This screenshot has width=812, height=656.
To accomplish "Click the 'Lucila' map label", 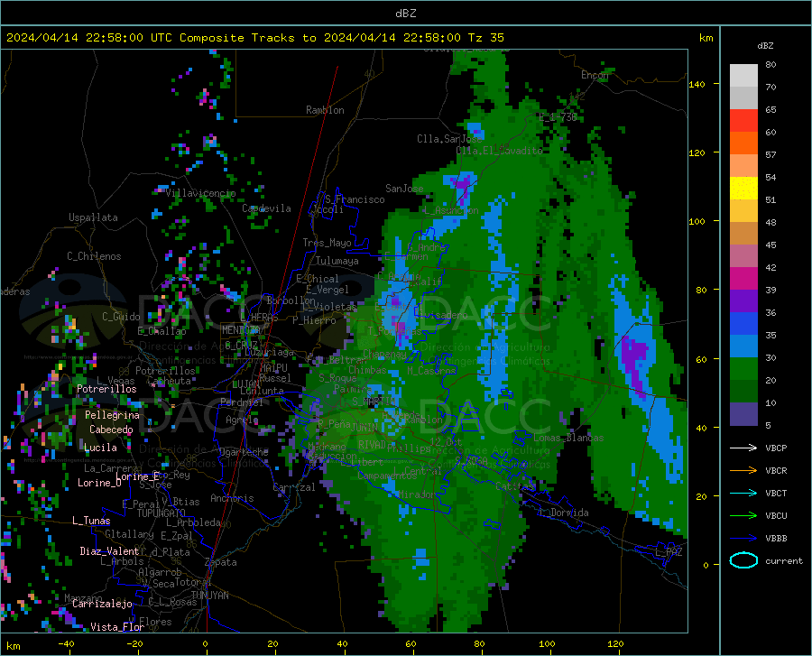I will click(100, 448).
